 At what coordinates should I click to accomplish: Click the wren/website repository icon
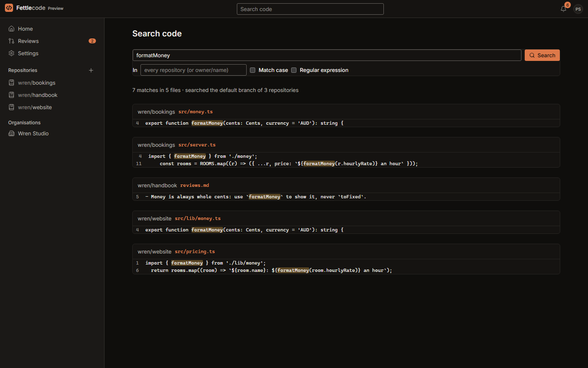point(11,107)
